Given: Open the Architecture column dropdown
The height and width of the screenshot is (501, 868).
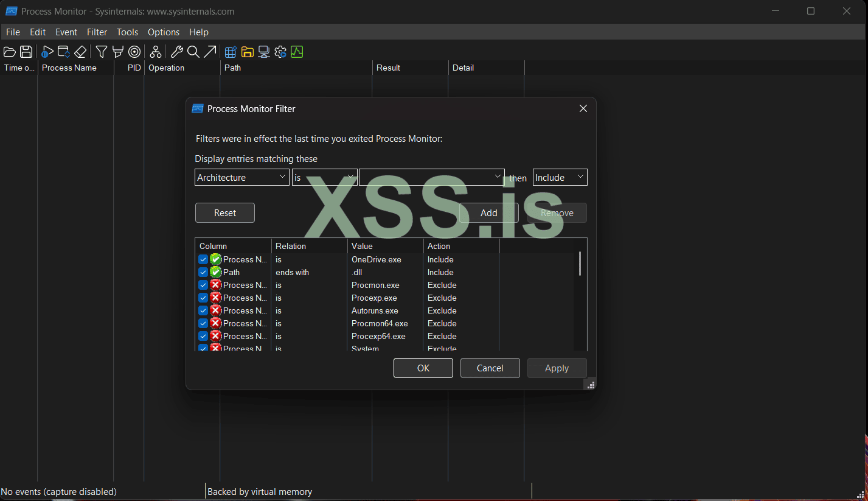Looking at the screenshot, I should 283,177.
